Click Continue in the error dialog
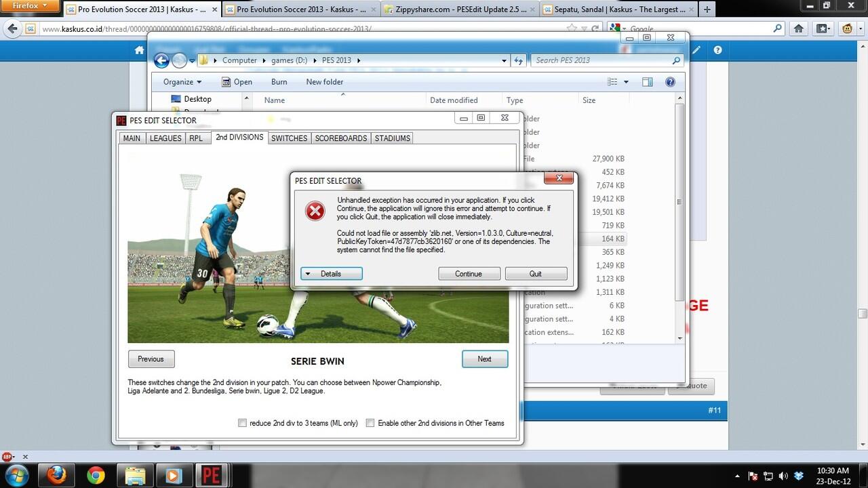This screenshot has height=488, width=868. (469, 274)
